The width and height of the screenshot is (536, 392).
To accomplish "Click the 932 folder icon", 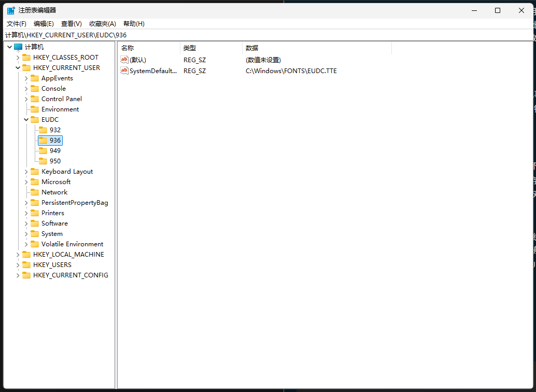I will [43, 130].
